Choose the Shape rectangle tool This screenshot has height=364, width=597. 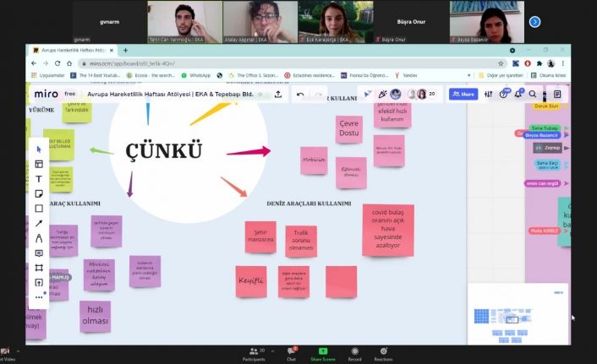pos(39,209)
